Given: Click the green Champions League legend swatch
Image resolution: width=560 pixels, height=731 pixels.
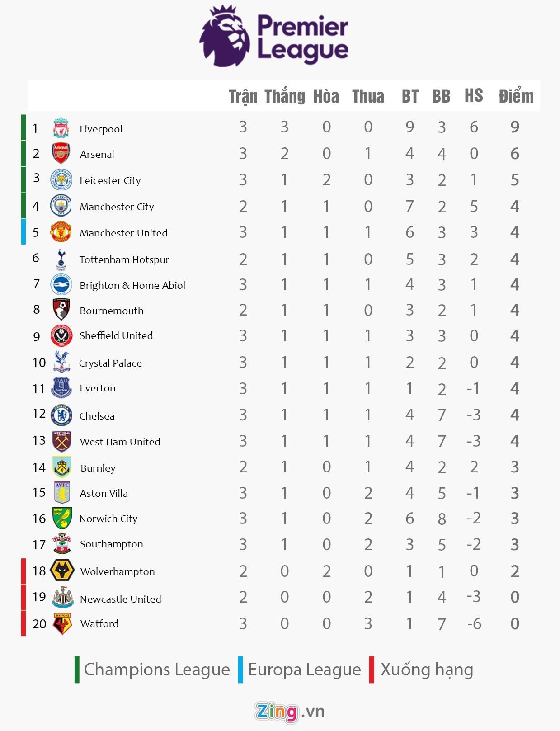Looking at the screenshot, I should pyautogui.click(x=77, y=670).
